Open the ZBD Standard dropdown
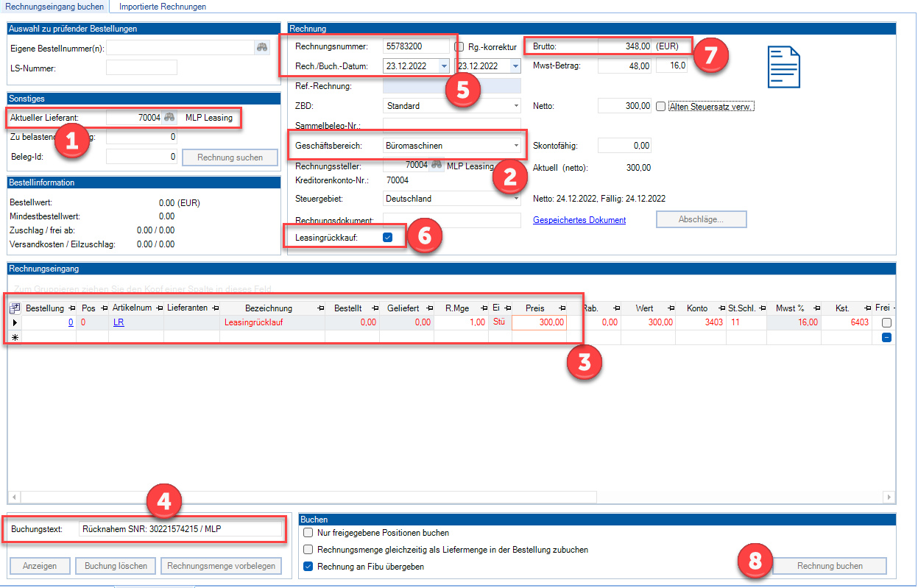The image size is (918, 588). (x=516, y=106)
